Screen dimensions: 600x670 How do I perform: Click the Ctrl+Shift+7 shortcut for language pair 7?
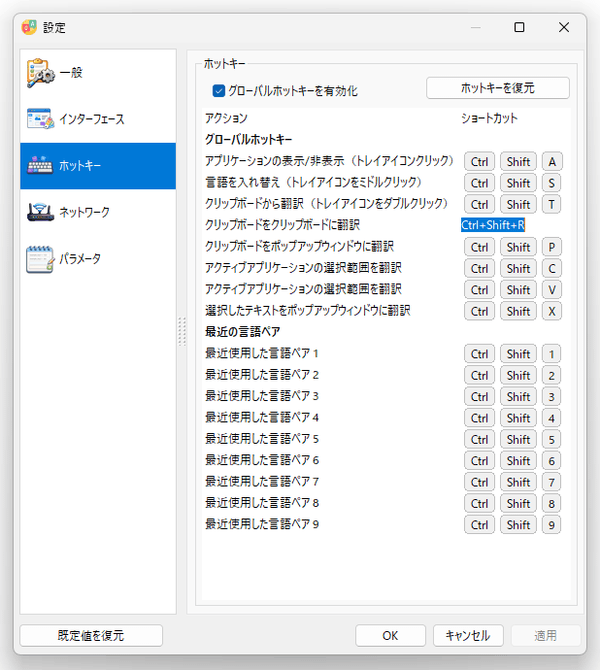512,482
